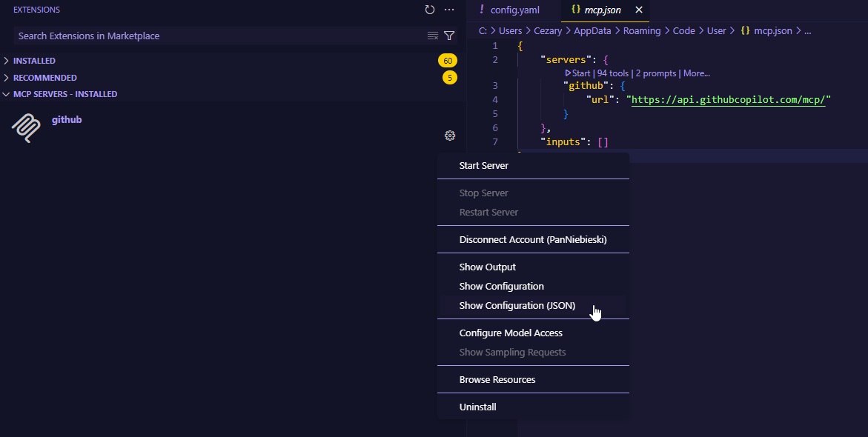Click the EXTENSIONS panel title
This screenshot has width=868, height=437.
pos(36,10)
